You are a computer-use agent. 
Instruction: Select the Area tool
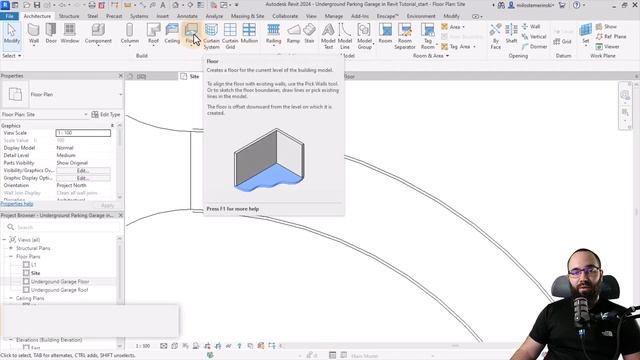coord(453,27)
